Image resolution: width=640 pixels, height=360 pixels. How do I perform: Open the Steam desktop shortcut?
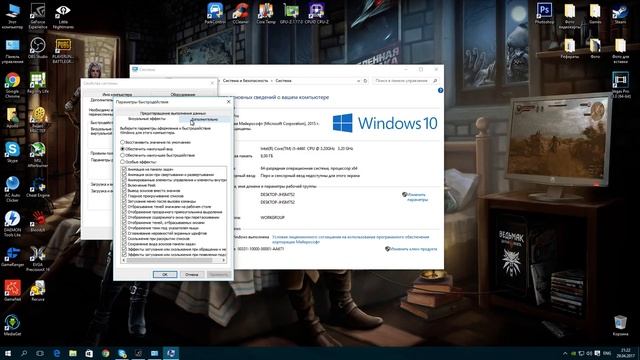click(x=620, y=13)
